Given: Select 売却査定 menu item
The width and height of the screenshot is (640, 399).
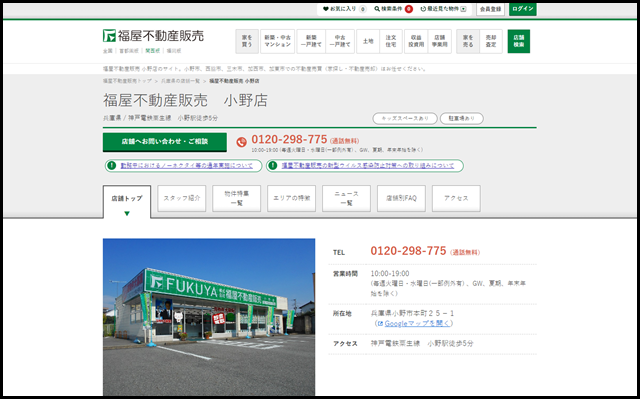Looking at the screenshot, I should (491, 41).
